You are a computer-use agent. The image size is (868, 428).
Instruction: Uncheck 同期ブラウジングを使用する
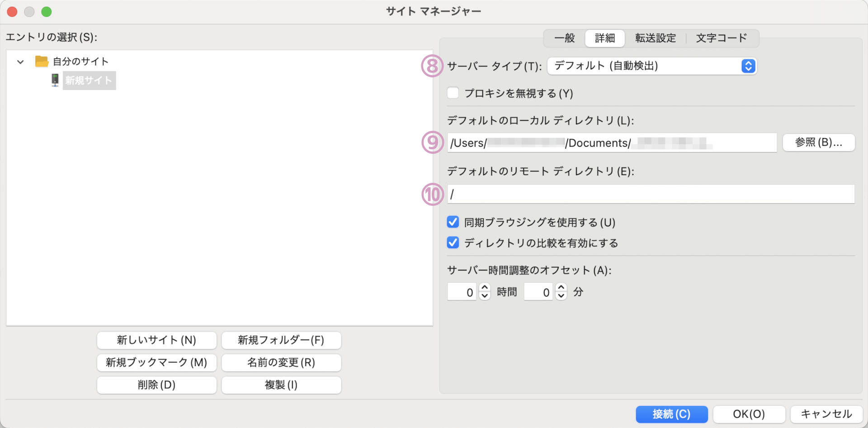pyautogui.click(x=453, y=222)
